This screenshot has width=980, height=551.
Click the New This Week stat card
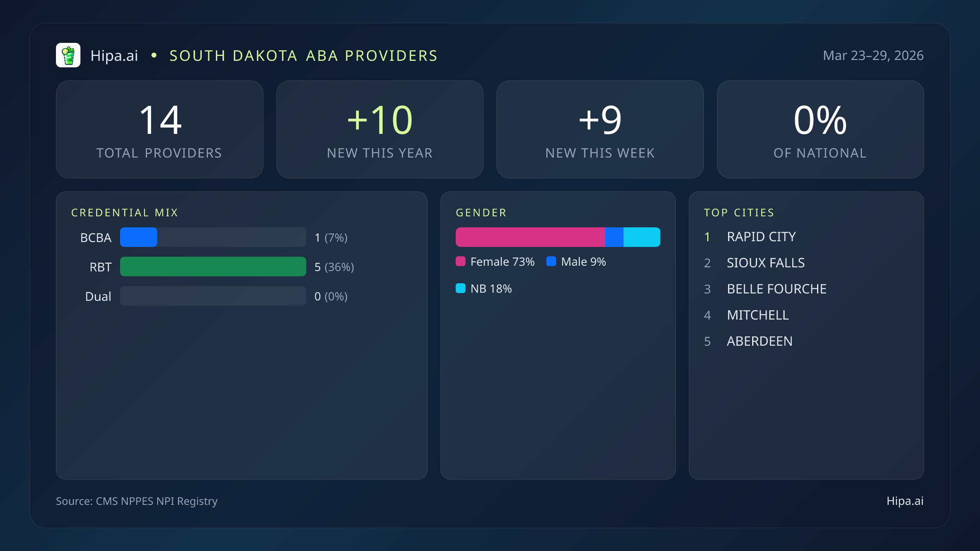click(600, 129)
